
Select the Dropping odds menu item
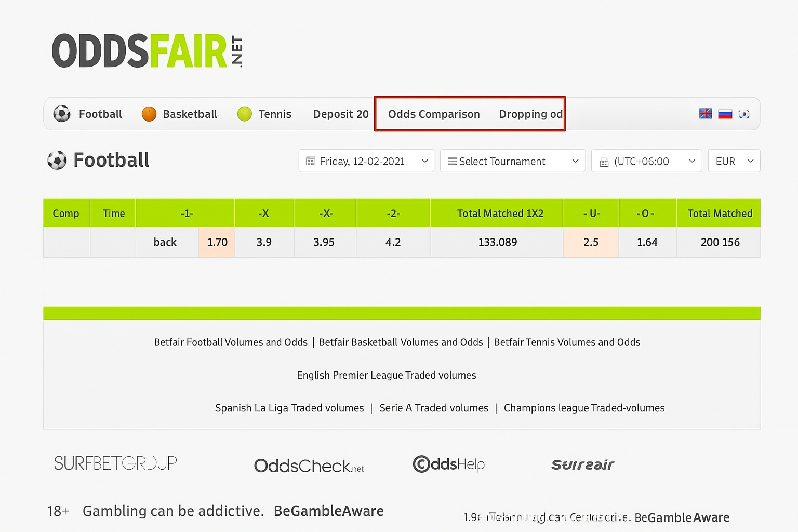coord(530,114)
